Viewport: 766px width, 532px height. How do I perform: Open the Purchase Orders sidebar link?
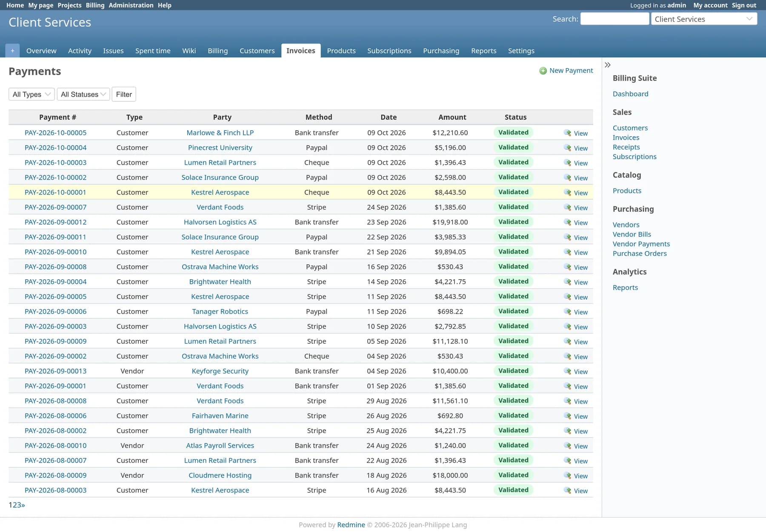(640, 253)
